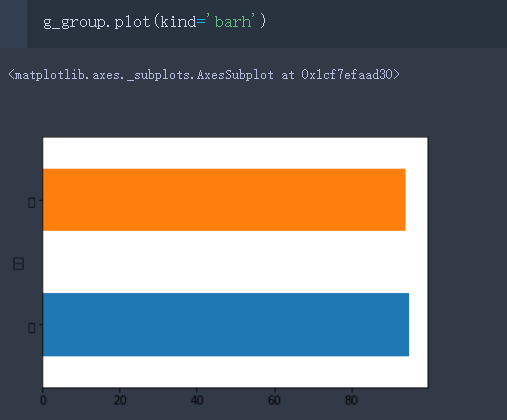The width and height of the screenshot is (507, 420).
Task: Click white gap between the two bars
Action: coord(235,262)
